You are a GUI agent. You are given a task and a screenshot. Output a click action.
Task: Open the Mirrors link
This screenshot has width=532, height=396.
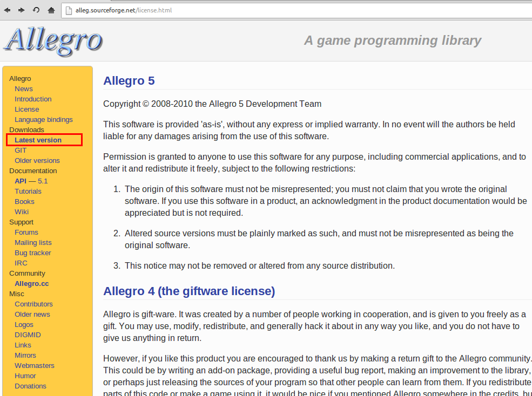coord(25,355)
